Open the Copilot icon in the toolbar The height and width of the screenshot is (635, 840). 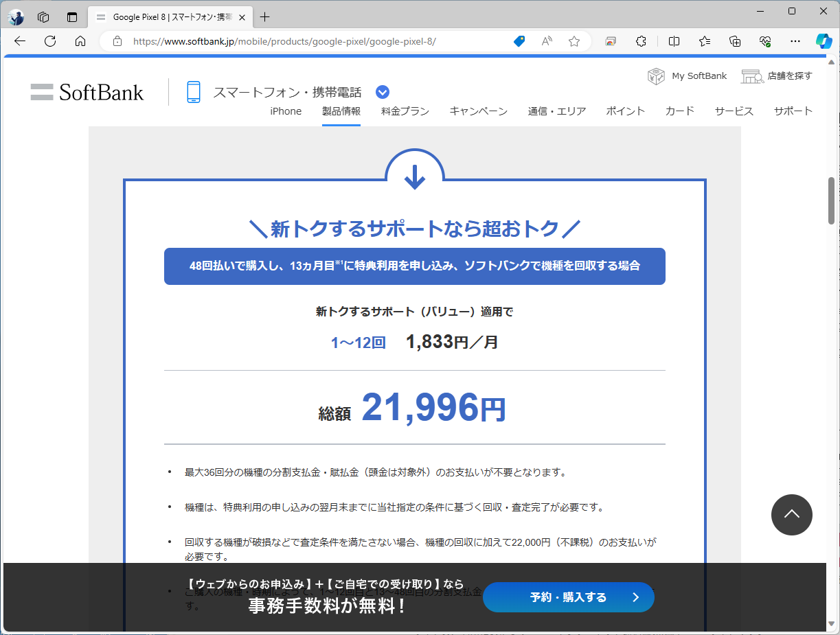pos(824,41)
